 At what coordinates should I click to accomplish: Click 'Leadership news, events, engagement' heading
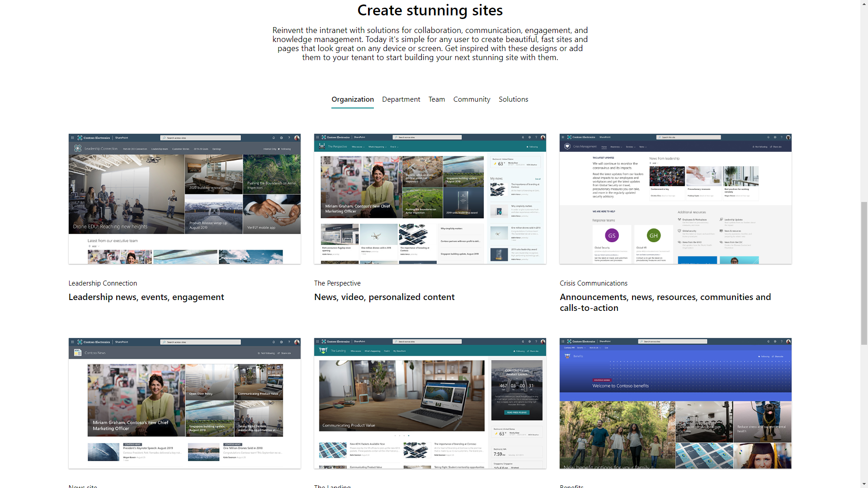pos(146,297)
